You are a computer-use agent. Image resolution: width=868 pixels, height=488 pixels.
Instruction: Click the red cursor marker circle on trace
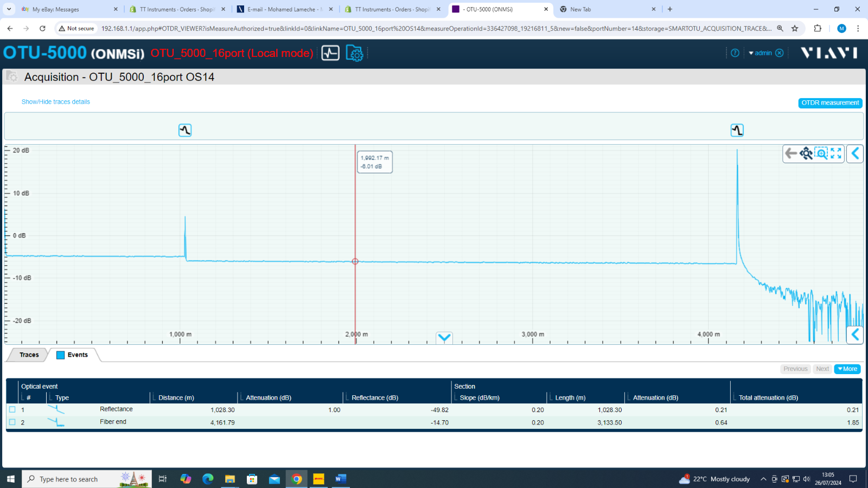tap(355, 261)
